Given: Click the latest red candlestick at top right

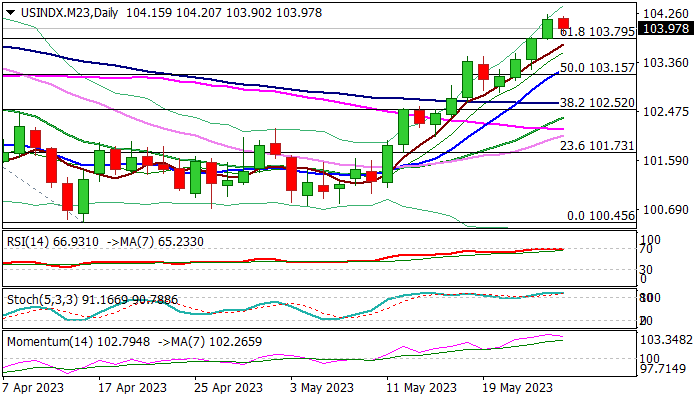Looking at the screenshot, I should click(563, 23).
